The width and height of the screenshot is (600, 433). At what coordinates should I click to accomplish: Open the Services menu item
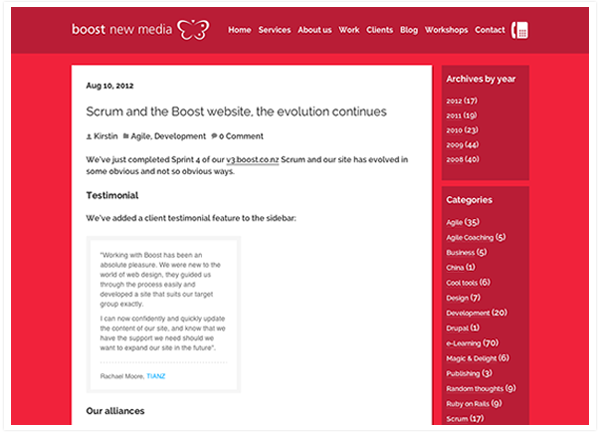point(274,30)
